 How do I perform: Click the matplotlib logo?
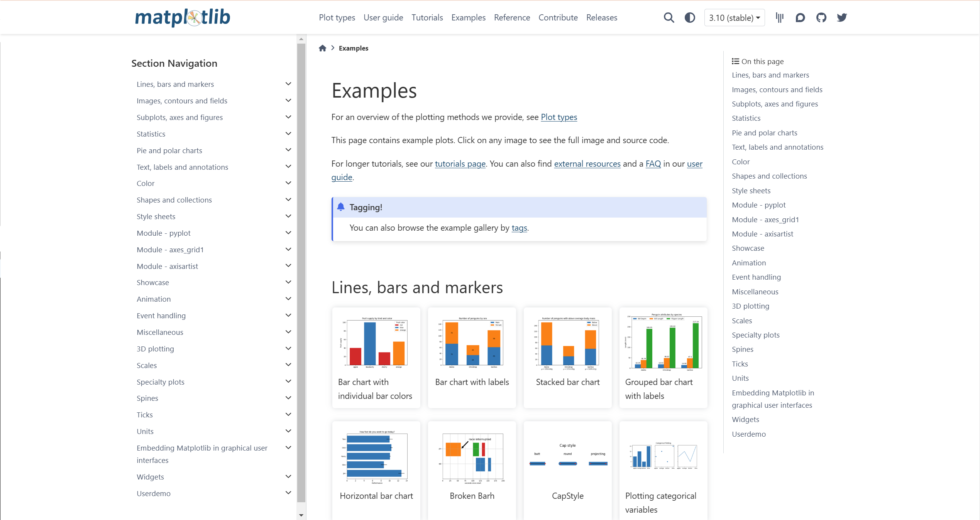(183, 17)
